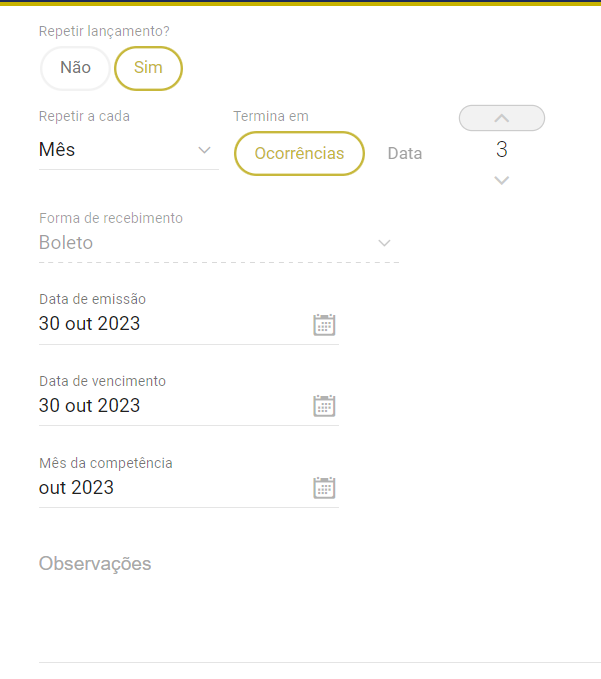The image size is (601, 679).
Task: Click the 'Mês' value in Repetir a cada
Action: point(57,150)
